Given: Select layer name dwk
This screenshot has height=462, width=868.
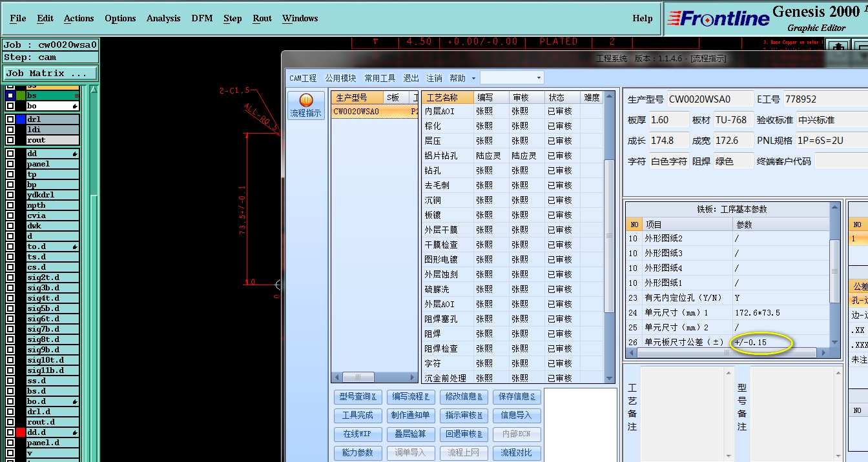Looking at the screenshot, I should pyautogui.click(x=52, y=226).
